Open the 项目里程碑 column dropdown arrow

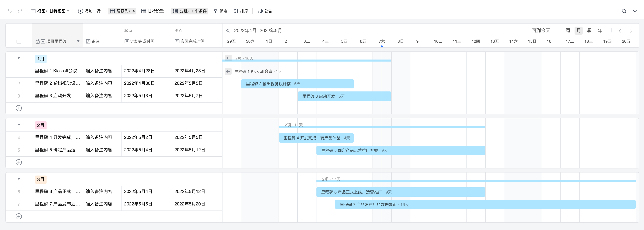click(78, 41)
